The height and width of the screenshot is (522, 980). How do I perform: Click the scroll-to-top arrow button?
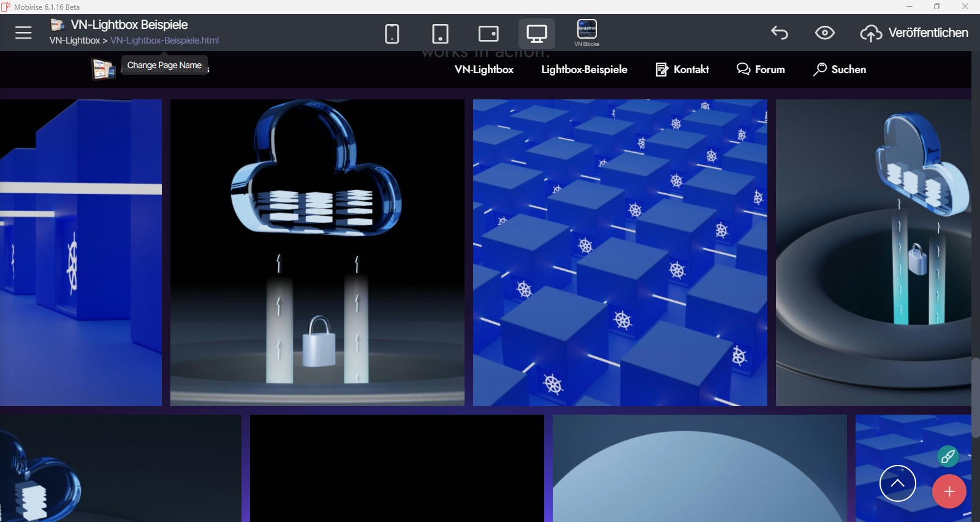click(898, 483)
